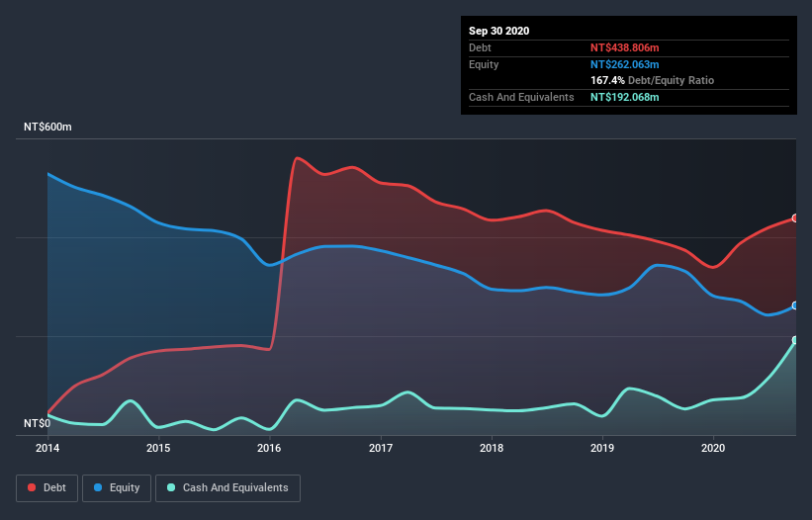Toggle the Cash And Equivalents legend button

point(227,488)
